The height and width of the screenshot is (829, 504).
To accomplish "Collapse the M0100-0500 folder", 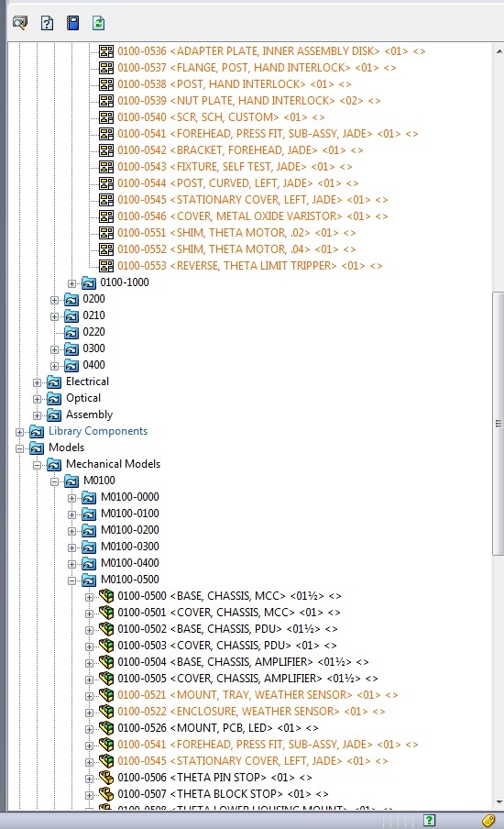I will 71,580.
